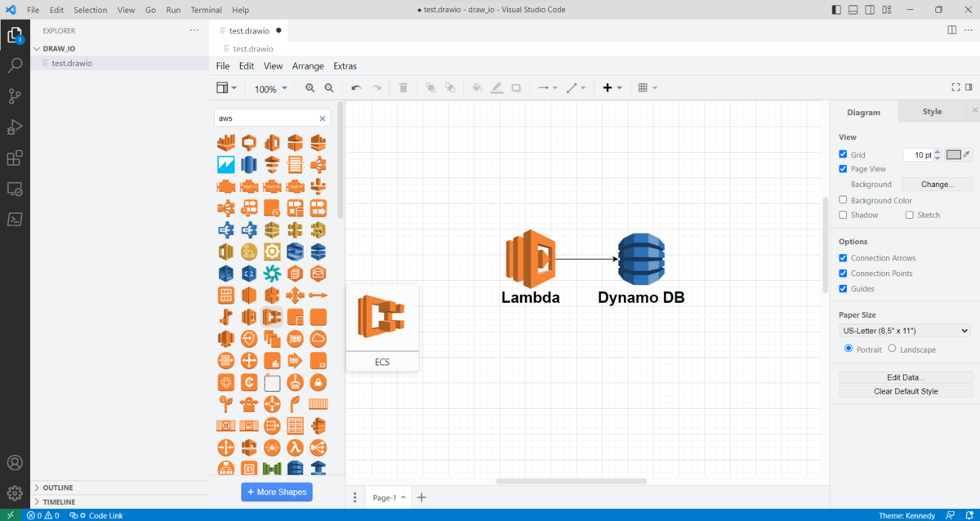Select the Lambda icon on canvas
This screenshot has height=521, width=980.
[531, 259]
